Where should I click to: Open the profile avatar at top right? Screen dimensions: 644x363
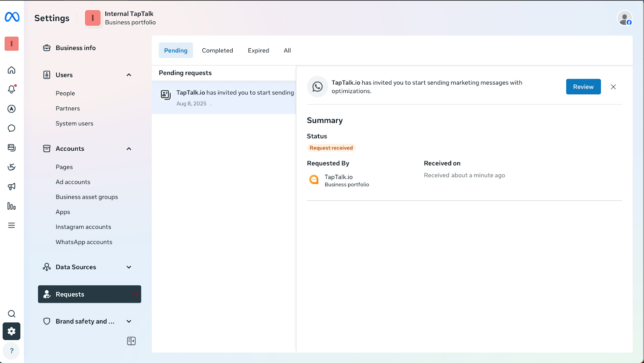625,18
